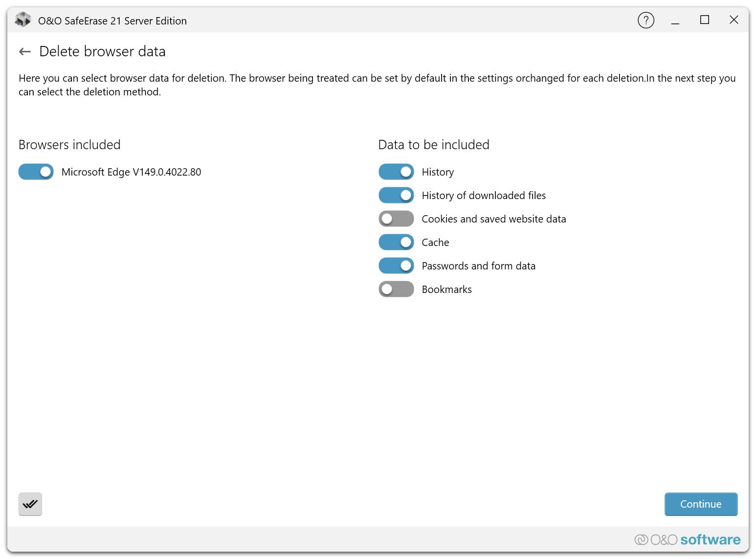This screenshot has width=756, height=559.
Task: Click the Cache label text
Action: point(435,243)
